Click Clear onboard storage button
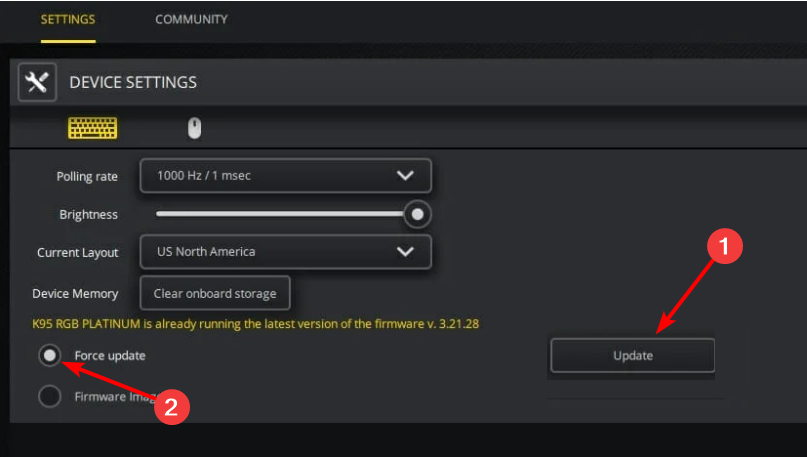The image size is (807, 457). point(215,293)
